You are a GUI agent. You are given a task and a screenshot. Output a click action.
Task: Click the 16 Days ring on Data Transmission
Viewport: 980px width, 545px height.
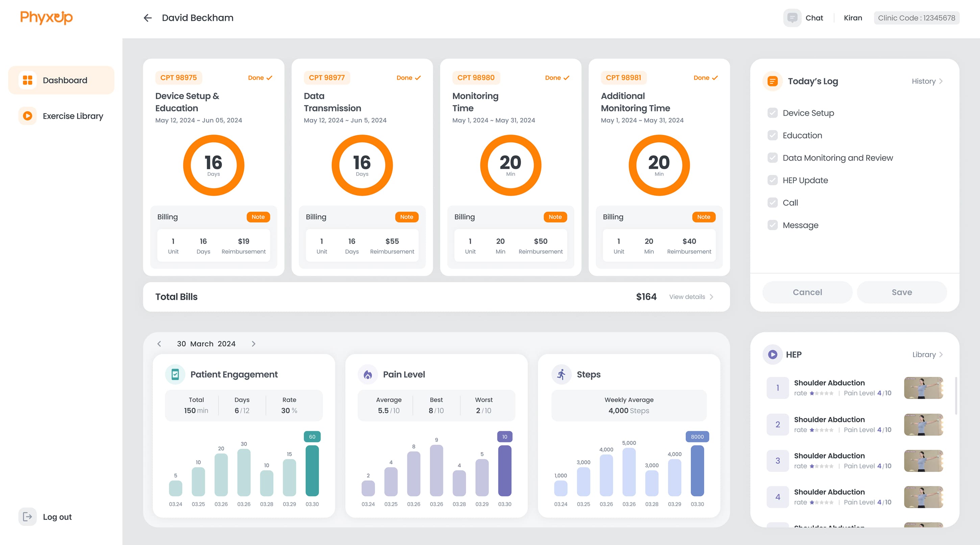362,165
